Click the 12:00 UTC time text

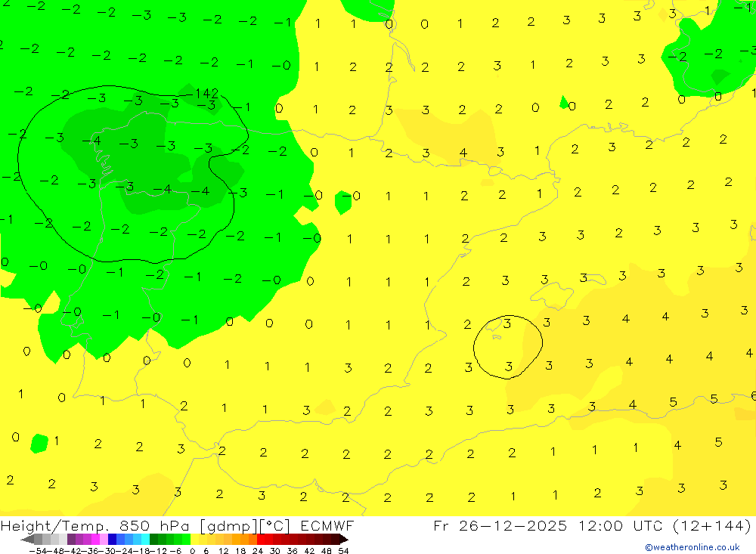tap(622, 525)
